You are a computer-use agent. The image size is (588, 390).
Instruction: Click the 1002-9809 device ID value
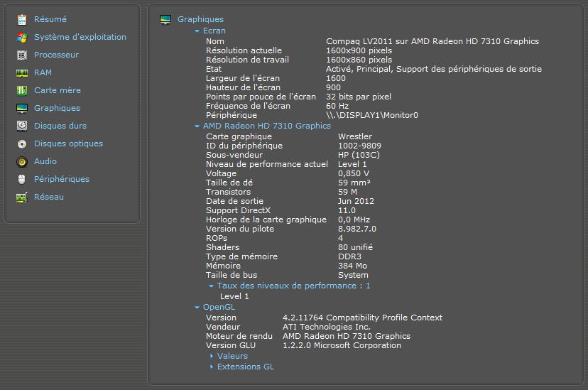click(359, 146)
